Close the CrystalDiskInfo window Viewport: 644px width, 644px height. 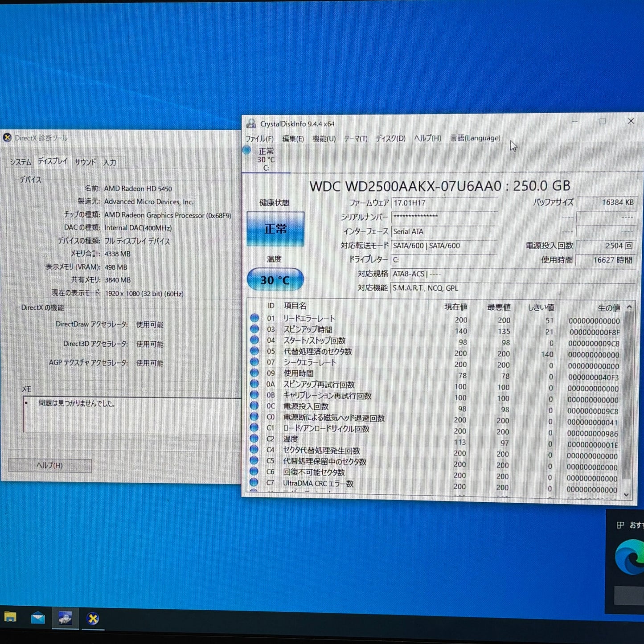click(631, 121)
